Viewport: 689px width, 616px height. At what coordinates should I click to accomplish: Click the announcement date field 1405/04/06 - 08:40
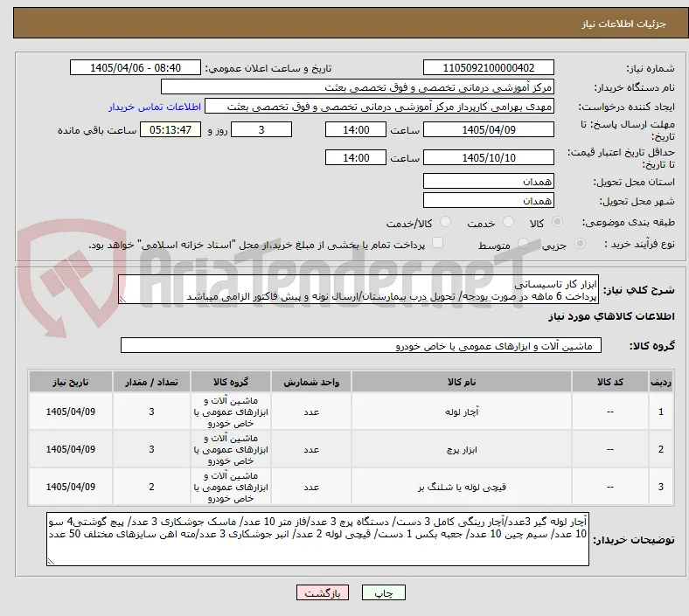(x=136, y=67)
